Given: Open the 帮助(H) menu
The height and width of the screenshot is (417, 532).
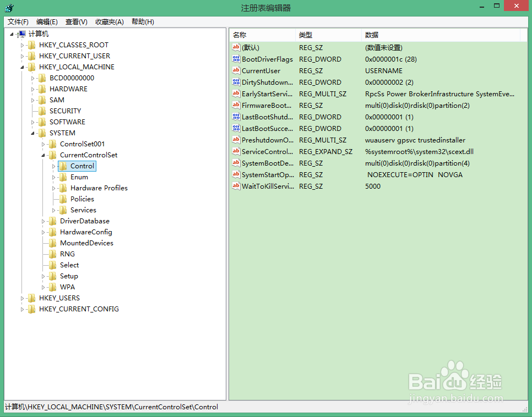Looking at the screenshot, I should pos(143,22).
